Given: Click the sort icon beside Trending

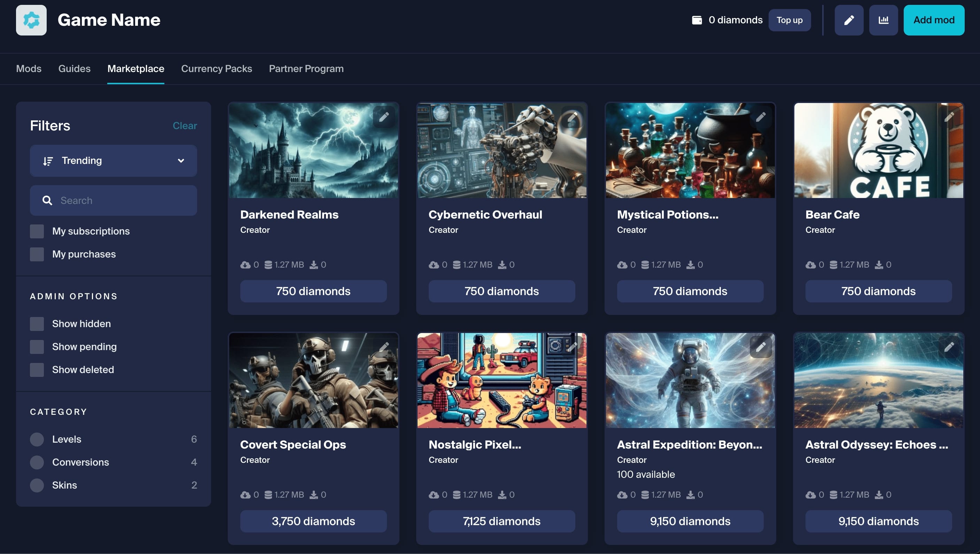Looking at the screenshot, I should (x=48, y=161).
